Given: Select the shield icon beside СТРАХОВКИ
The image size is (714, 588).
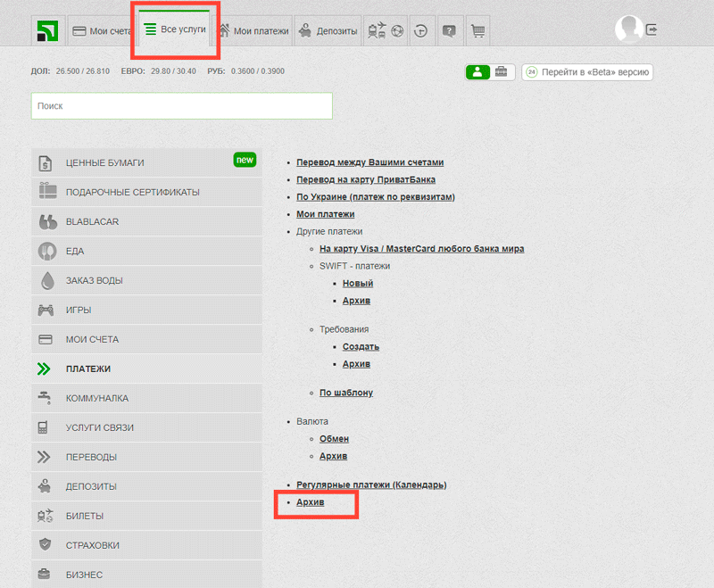Looking at the screenshot, I should (x=46, y=544).
